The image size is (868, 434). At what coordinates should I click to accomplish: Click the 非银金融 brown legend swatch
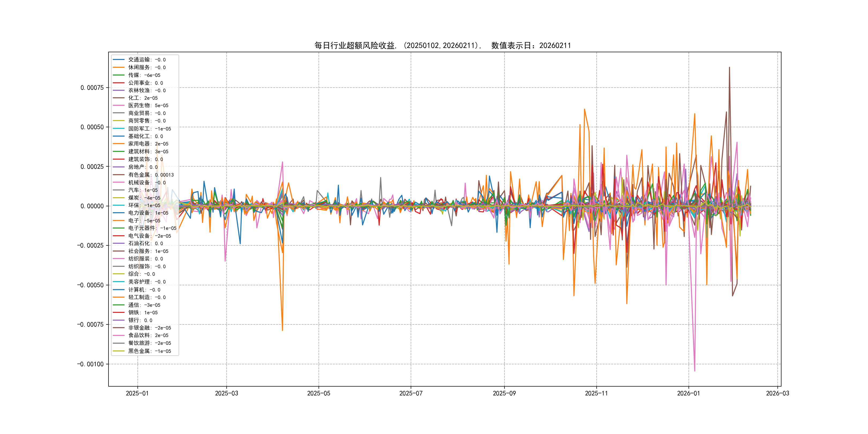tap(119, 328)
